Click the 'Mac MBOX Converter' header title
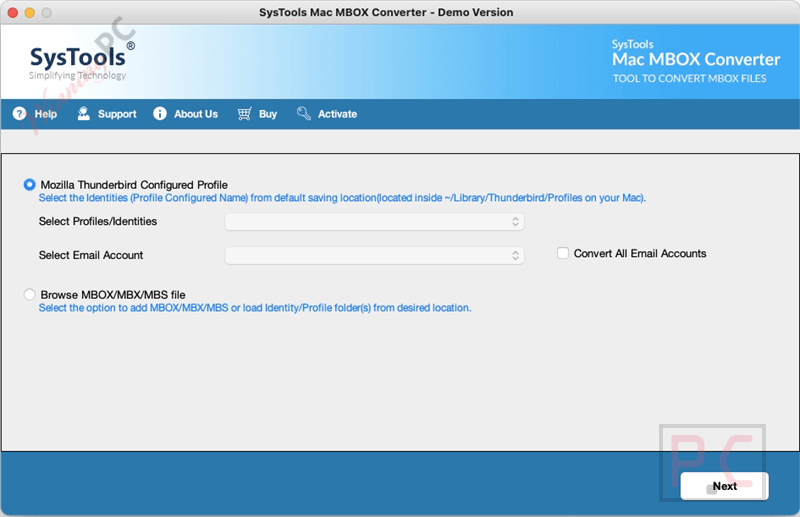Viewport: 800px width, 517px height. point(696,60)
